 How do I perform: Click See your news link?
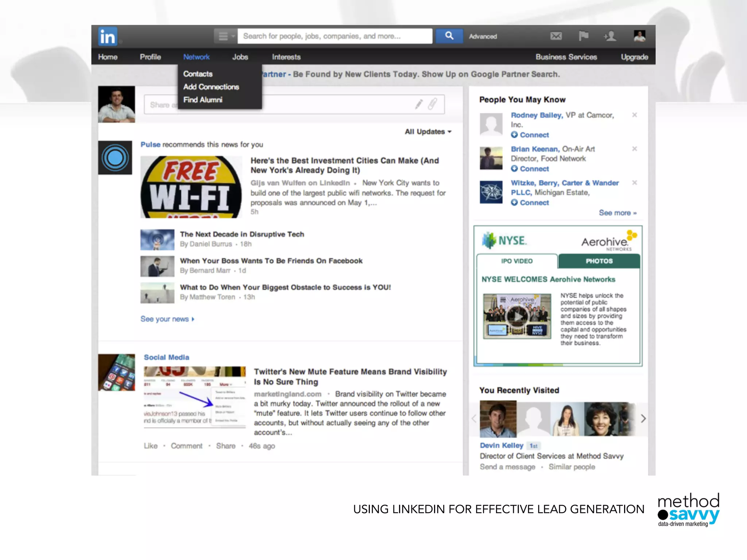167,319
